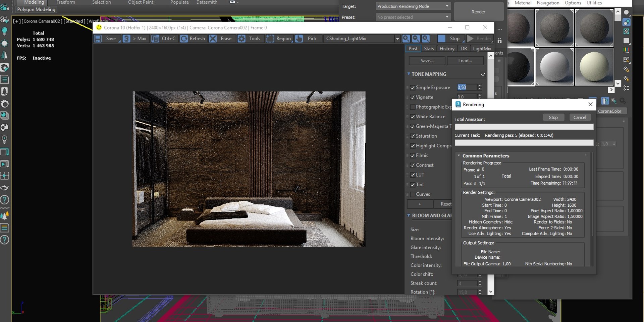644x322 pixels.
Task: Switch to the History tab
Action: [x=447, y=49]
